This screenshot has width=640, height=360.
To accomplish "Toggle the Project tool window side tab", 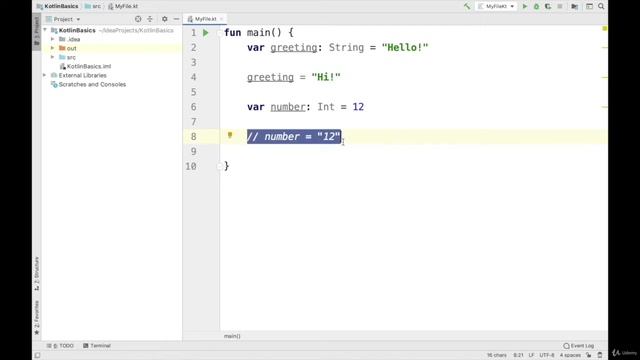I will [36, 32].
